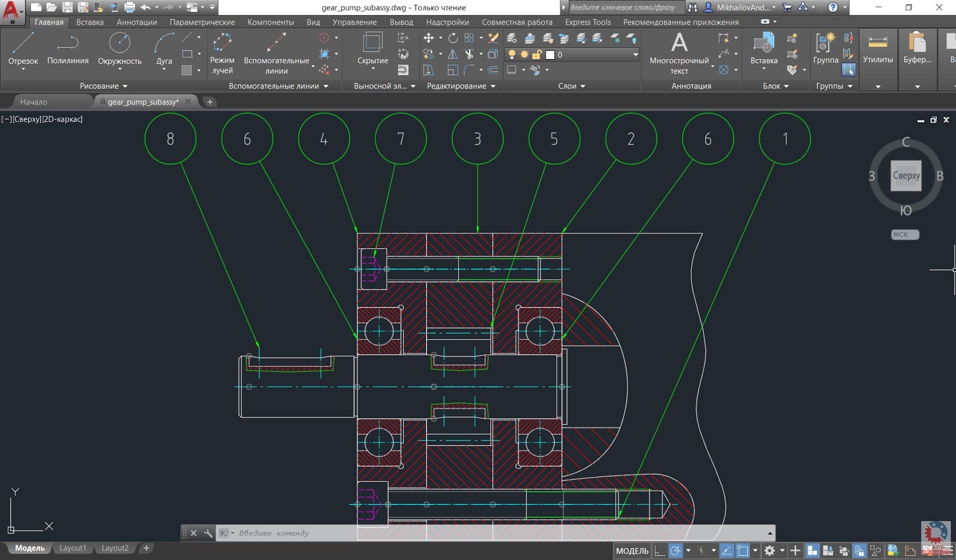Open the Многострочный текст multiline text tool

click(679, 53)
